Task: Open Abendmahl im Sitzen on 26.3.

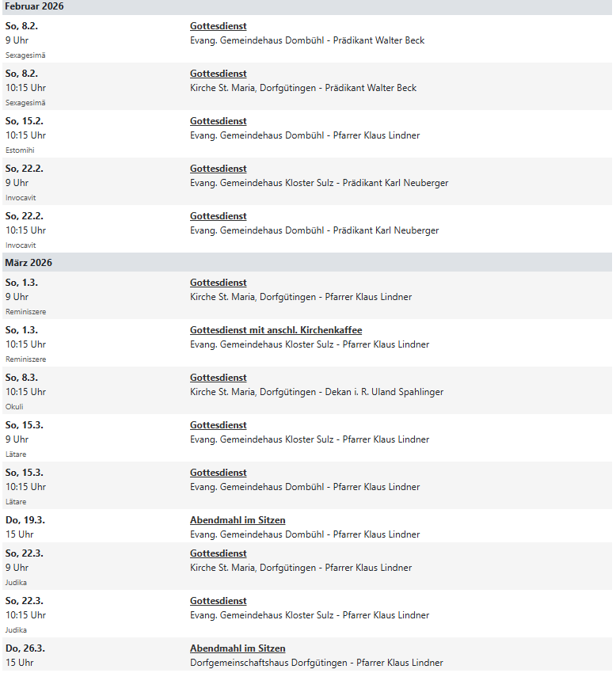Action: point(238,648)
